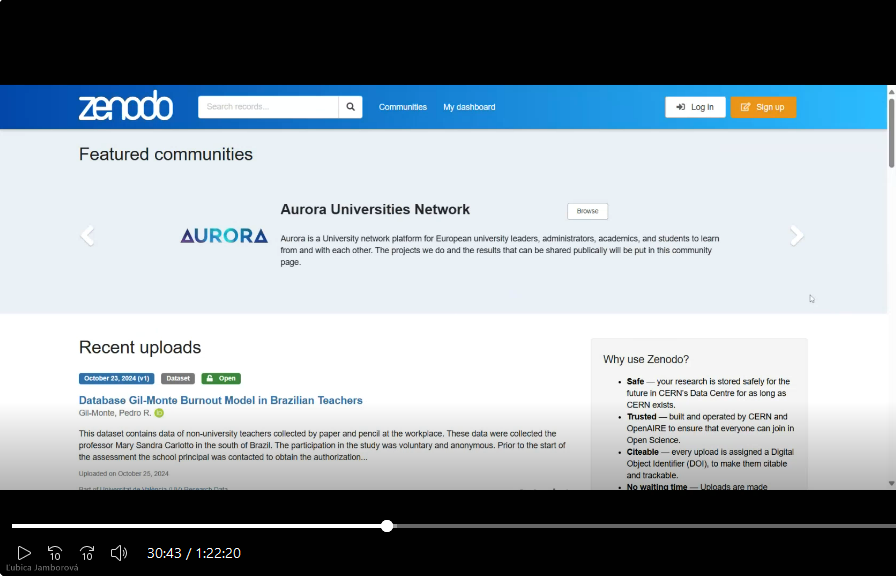The image size is (896, 576).
Task: Click the scrollbar up arrow
Action: 891,91
